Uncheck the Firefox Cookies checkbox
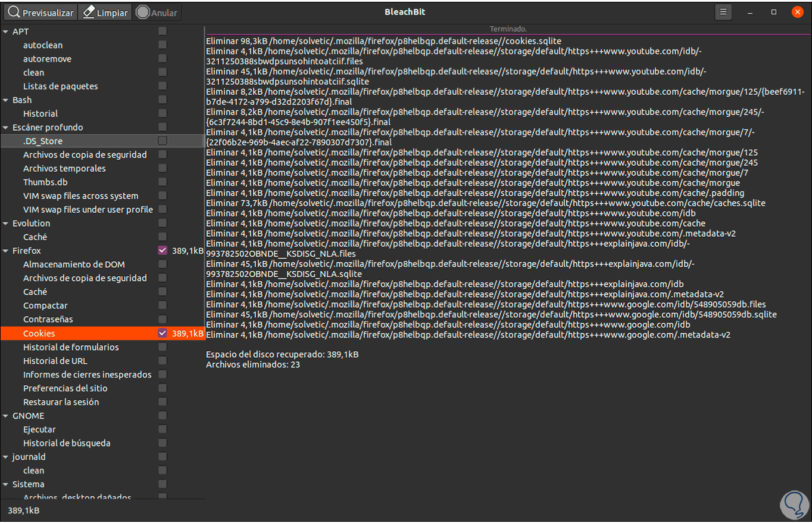Viewport: 812px width, 523px height. (163, 333)
